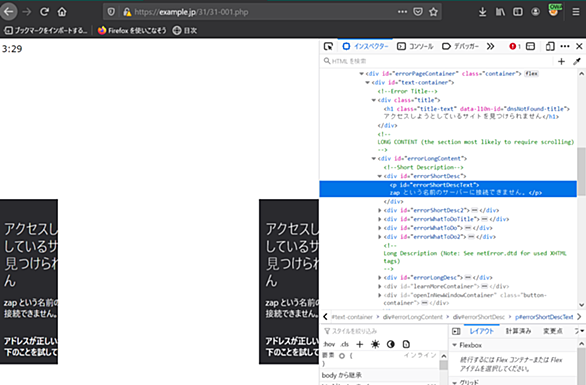
Task: Toggle the three-pane inspector view icon
Action: coord(456,331)
